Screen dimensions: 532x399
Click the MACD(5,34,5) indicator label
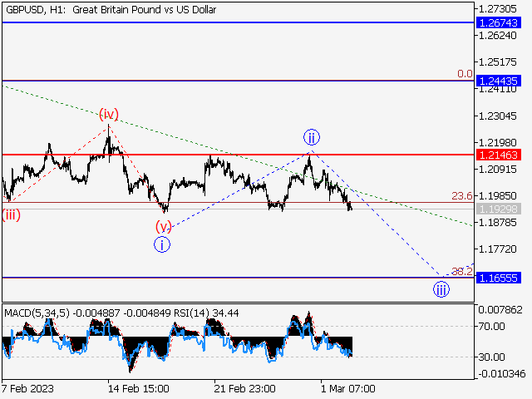coord(37,313)
